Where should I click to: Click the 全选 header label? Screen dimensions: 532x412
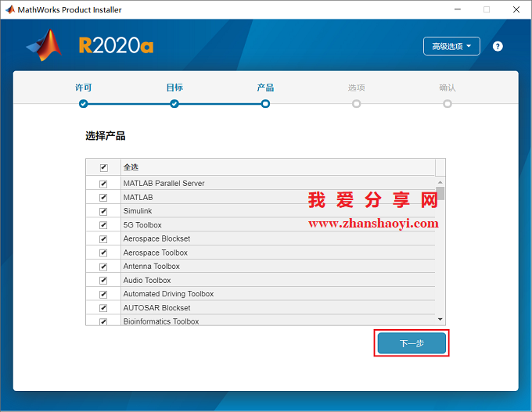(131, 167)
